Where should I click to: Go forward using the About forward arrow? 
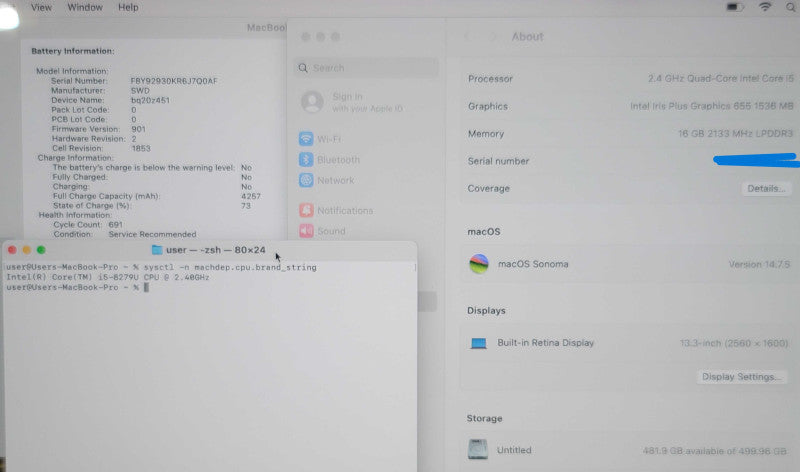click(493, 37)
